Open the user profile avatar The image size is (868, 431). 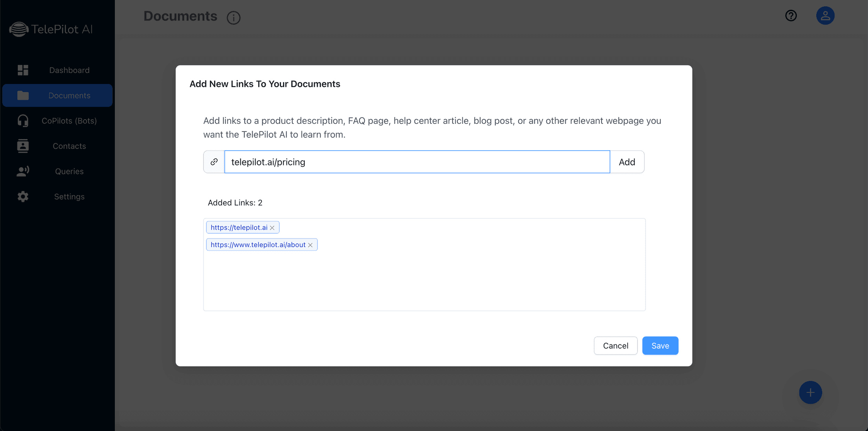tap(825, 16)
